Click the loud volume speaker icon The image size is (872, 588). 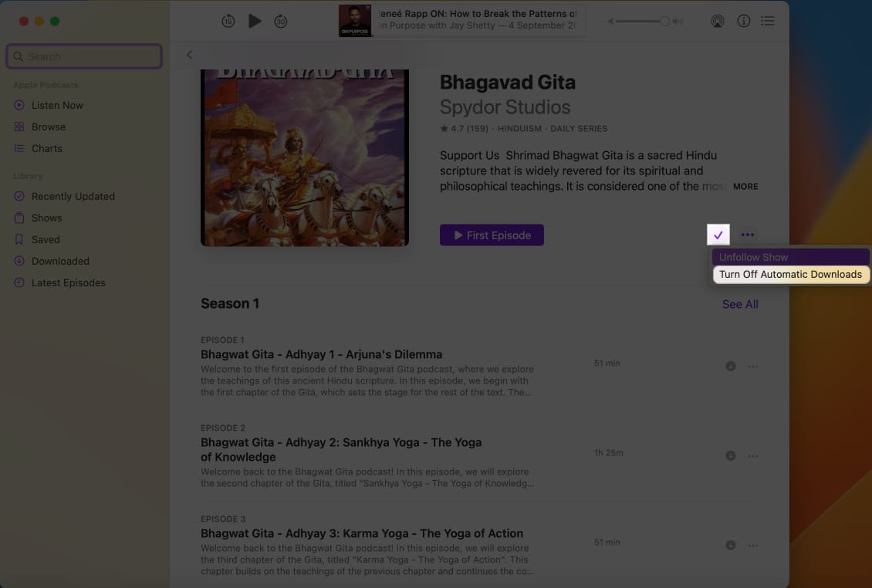678,21
